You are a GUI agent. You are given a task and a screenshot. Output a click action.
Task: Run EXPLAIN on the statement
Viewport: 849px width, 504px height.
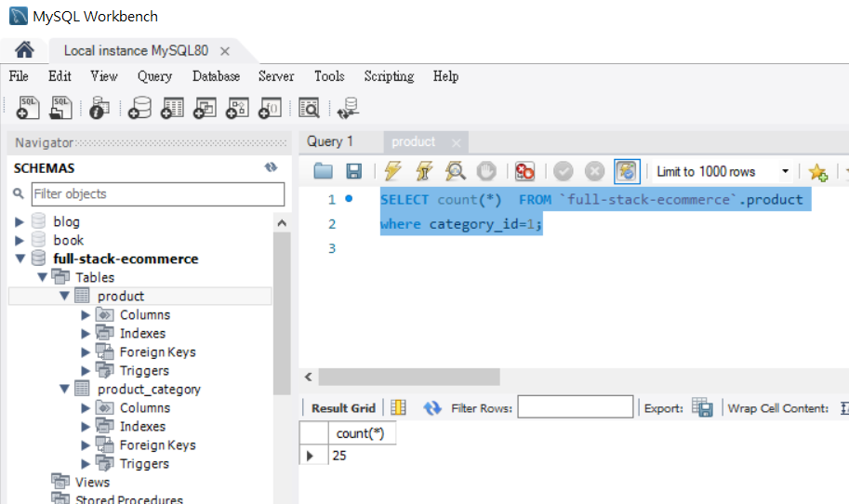[x=456, y=171]
